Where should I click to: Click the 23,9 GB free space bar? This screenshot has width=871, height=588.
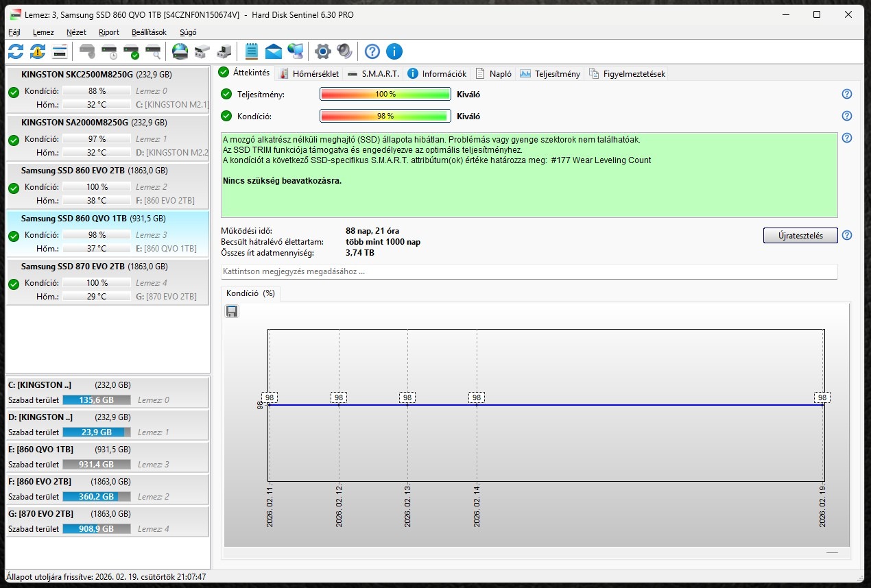pyautogui.click(x=96, y=432)
